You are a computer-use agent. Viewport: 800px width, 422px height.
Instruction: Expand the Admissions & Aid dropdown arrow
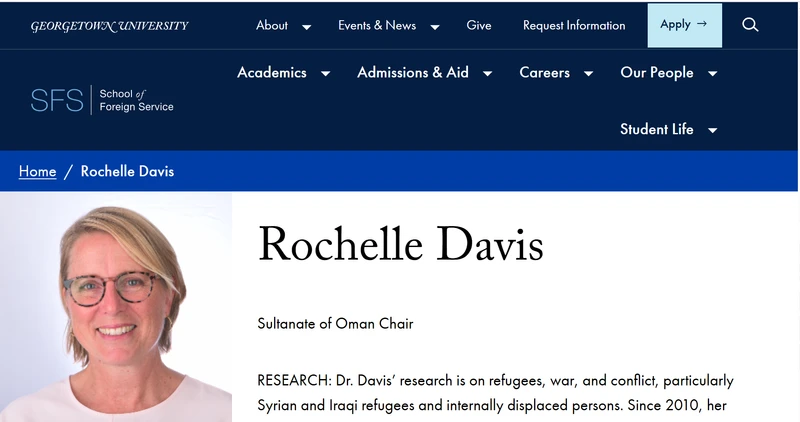(x=487, y=74)
